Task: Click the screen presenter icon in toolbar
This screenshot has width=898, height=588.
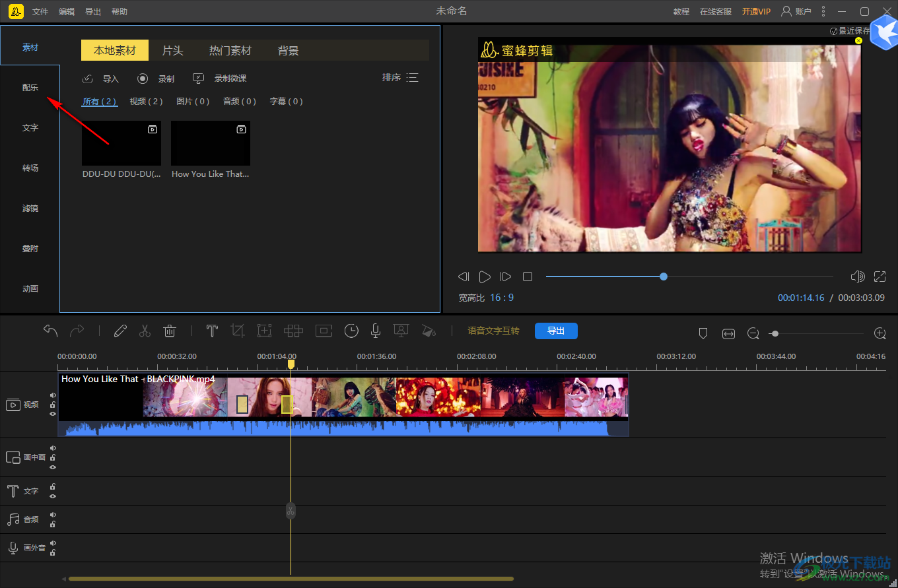Action: (400, 331)
